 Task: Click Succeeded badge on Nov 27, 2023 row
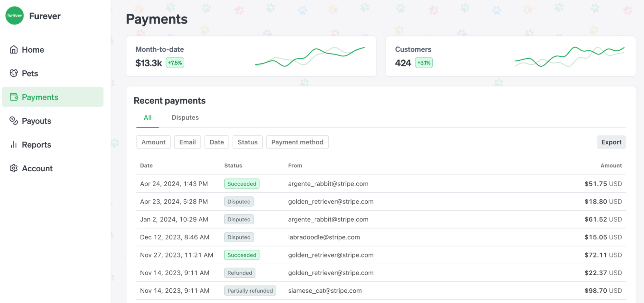[242, 255]
